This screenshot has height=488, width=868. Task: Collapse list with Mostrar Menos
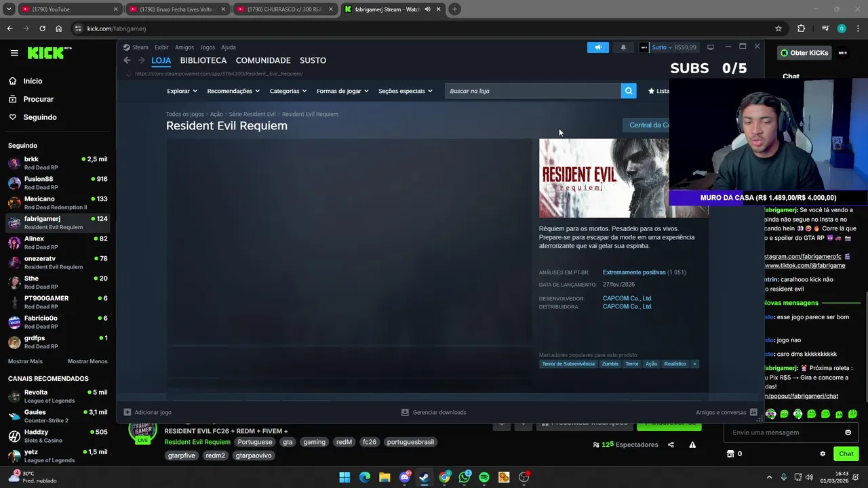click(87, 361)
